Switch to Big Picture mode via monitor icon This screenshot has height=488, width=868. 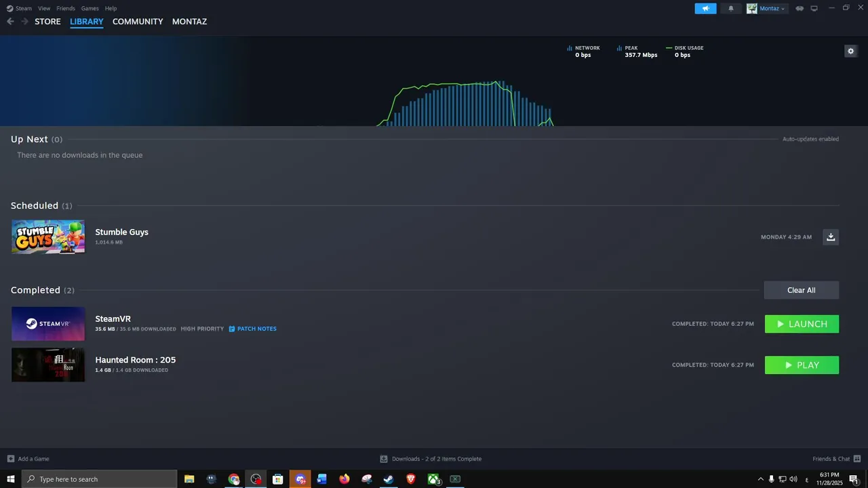click(x=814, y=9)
